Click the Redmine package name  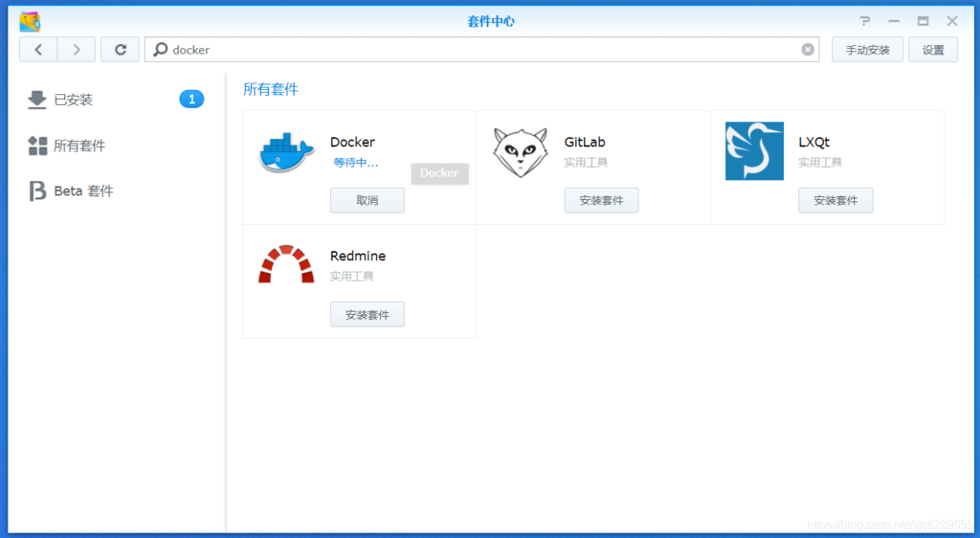(358, 256)
